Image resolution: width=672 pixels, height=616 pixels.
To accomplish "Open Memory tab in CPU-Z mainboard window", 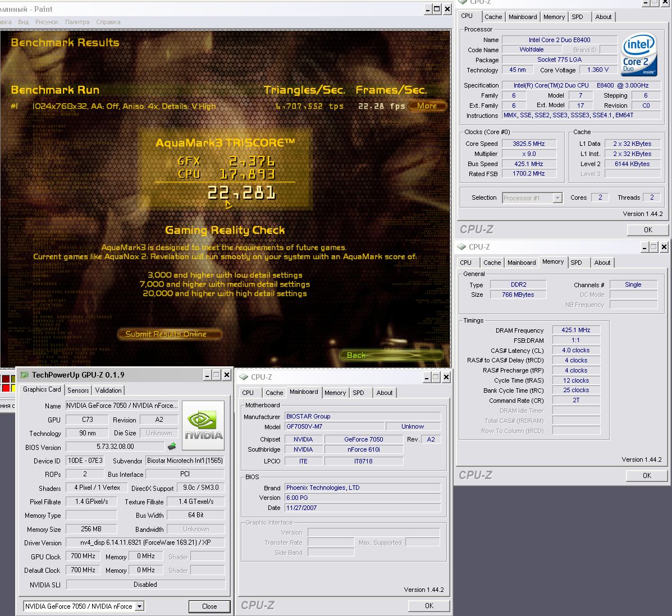I will (x=335, y=393).
